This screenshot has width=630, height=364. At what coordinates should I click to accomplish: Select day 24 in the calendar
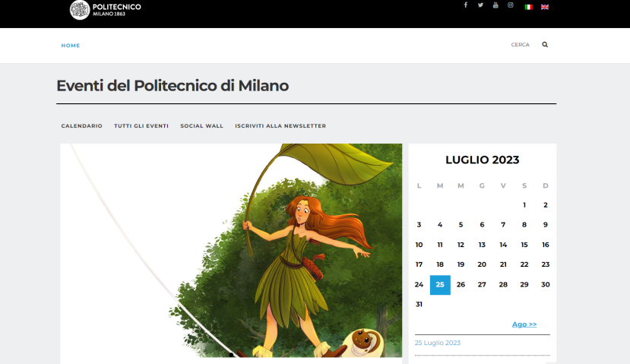click(419, 284)
